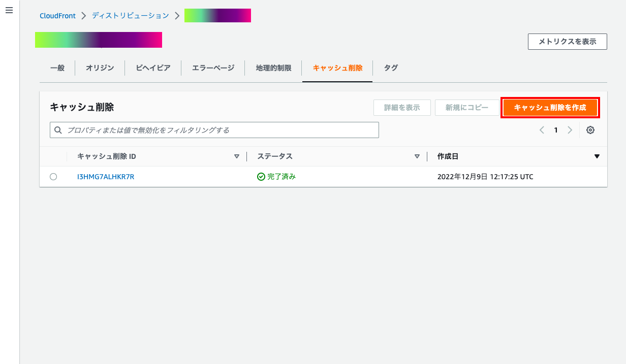The image size is (626, 364).
Task: Open the エラーページ tab
Action: coord(213,68)
